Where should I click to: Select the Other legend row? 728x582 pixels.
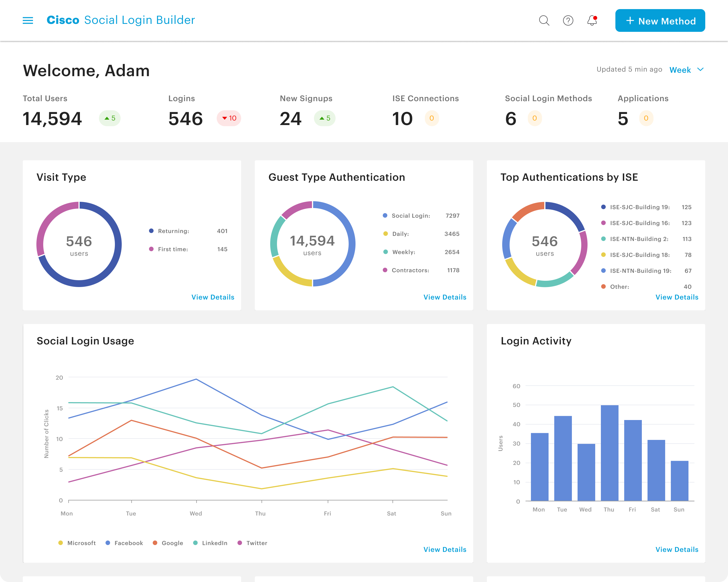click(x=646, y=286)
